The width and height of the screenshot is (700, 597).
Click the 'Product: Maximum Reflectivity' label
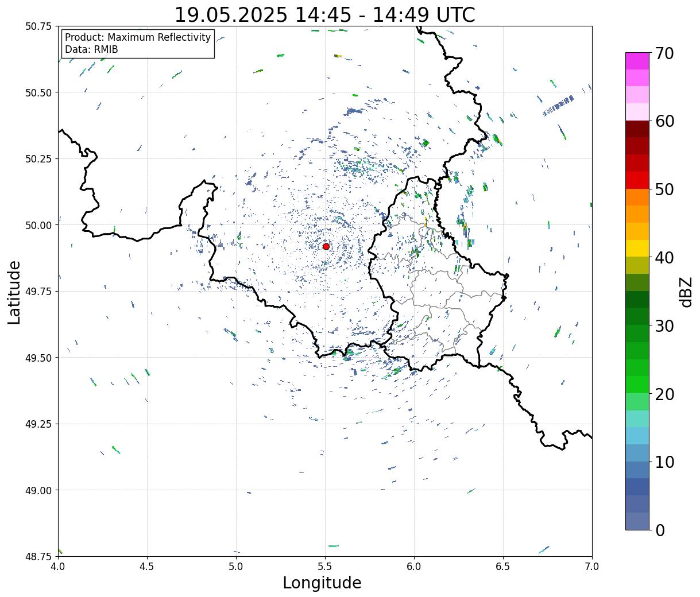(138, 37)
